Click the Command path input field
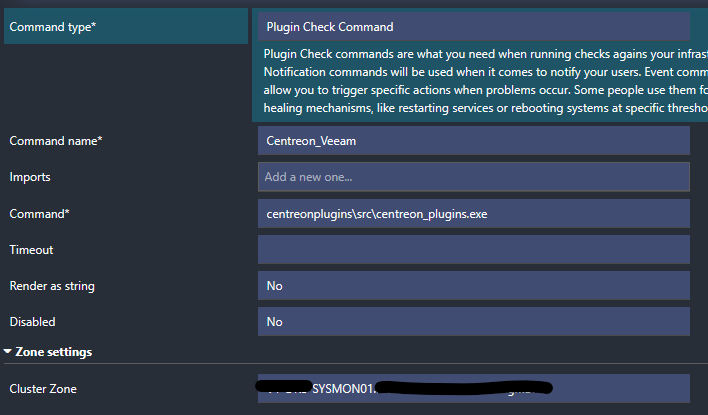The width and height of the screenshot is (708, 415). (x=473, y=213)
